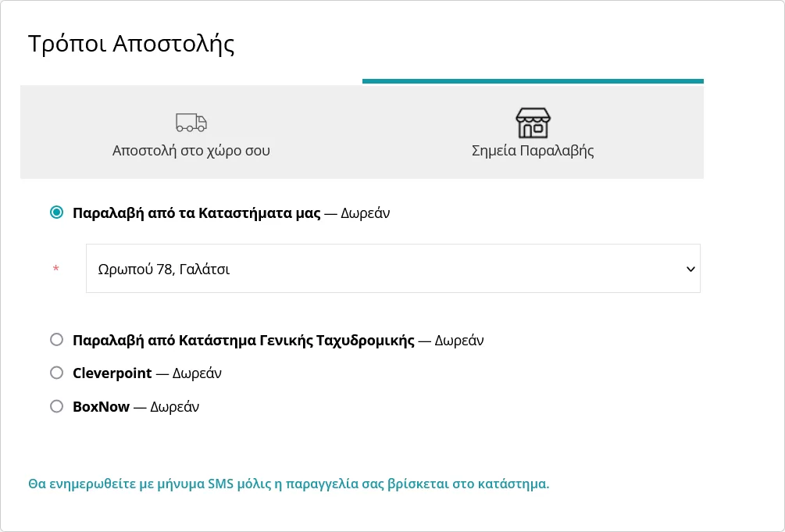Click the Δωρεάν text next to BoxNow
The width and height of the screenshot is (785, 532).
(x=174, y=407)
